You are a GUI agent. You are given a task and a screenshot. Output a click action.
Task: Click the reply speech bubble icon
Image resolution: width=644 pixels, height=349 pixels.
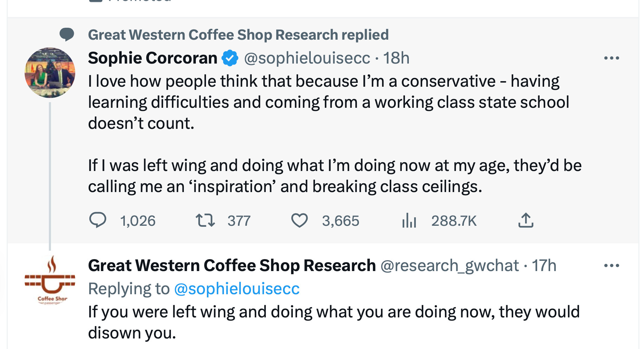(97, 220)
